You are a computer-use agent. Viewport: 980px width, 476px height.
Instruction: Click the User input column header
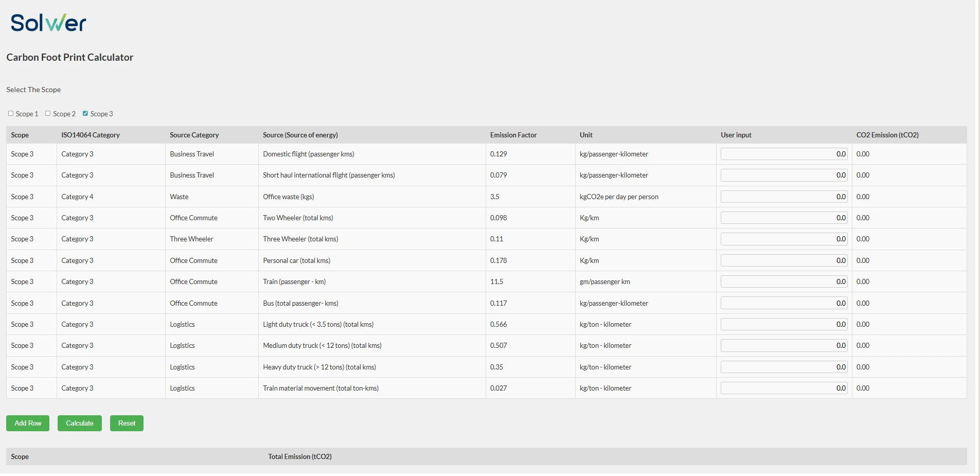pos(736,135)
